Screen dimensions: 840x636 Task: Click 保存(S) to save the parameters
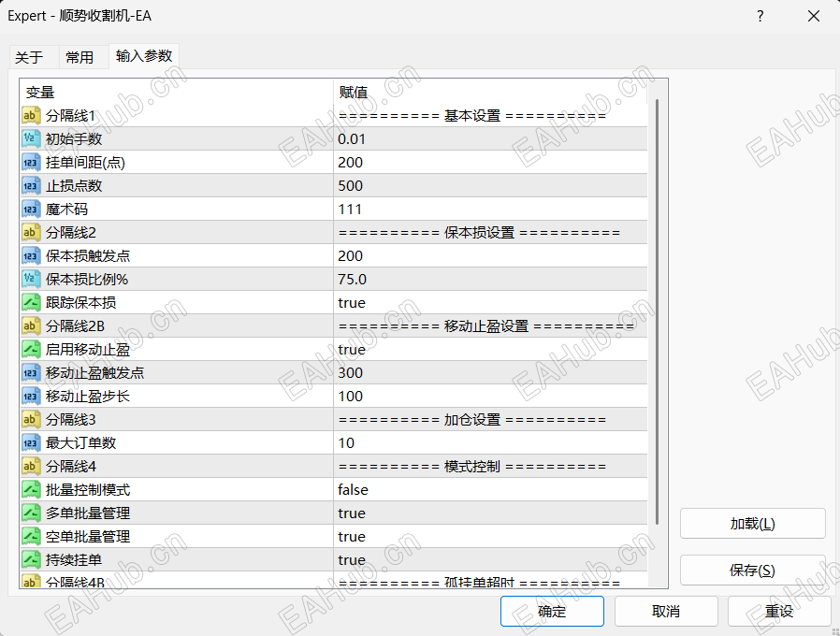(753, 571)
